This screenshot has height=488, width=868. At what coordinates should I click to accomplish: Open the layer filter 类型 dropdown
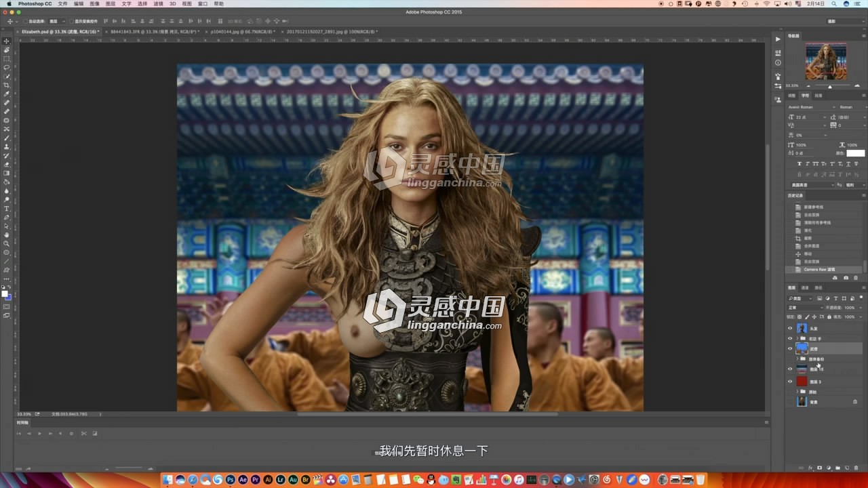800,298
